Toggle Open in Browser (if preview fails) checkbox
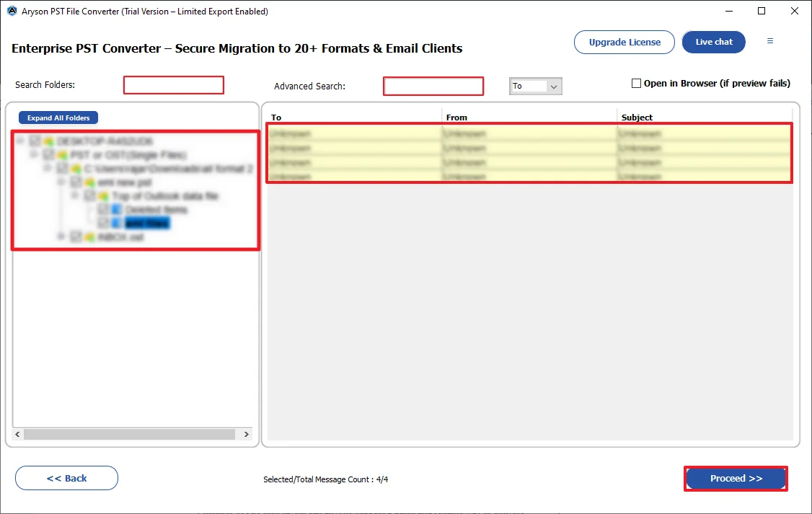812x514 pixels. [636, 84]
